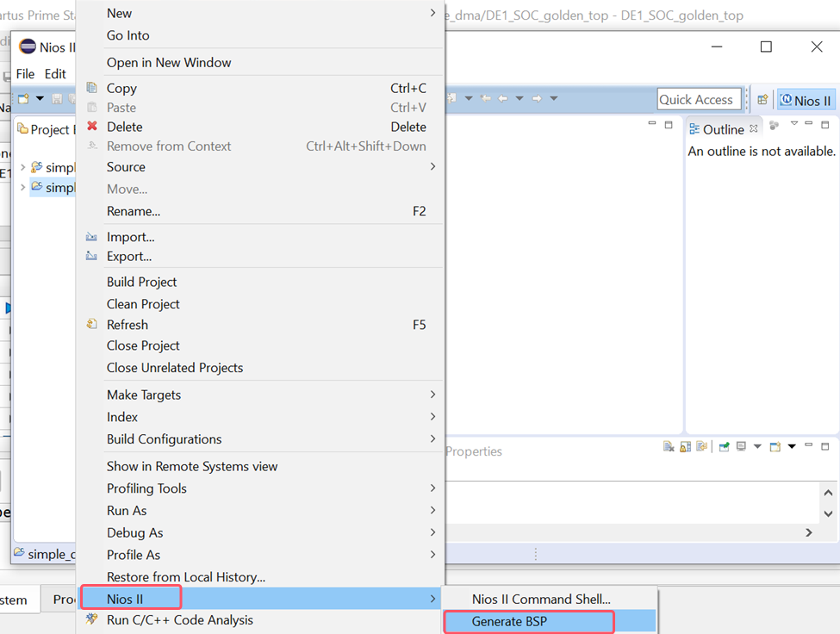
Task: Click the Refresh icon in context menu
Action: 91,324
